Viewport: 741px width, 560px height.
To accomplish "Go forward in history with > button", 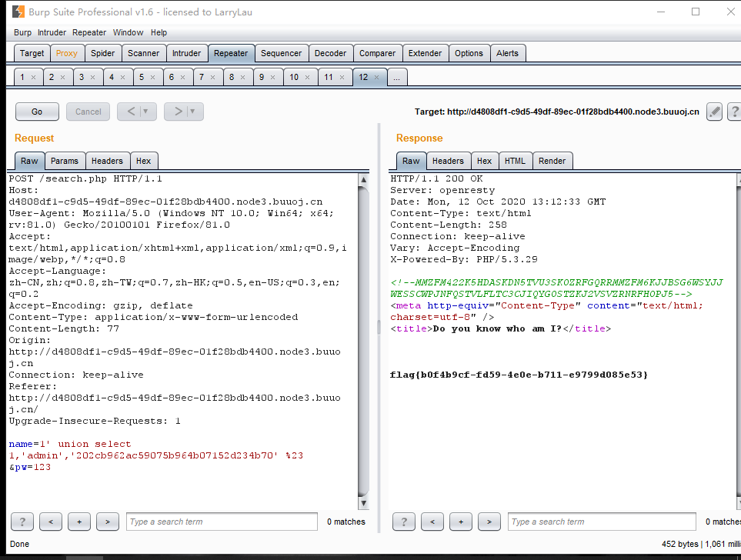I will coord(178,112).
